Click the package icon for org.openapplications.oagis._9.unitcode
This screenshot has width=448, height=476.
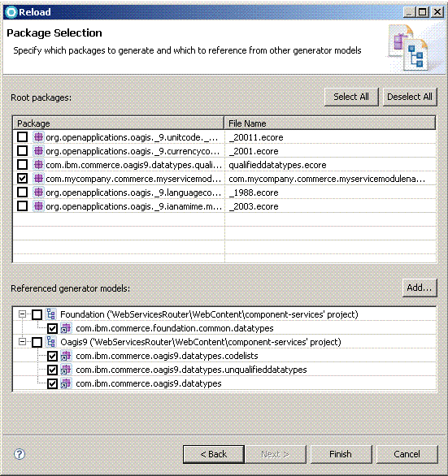pos(38,137)
